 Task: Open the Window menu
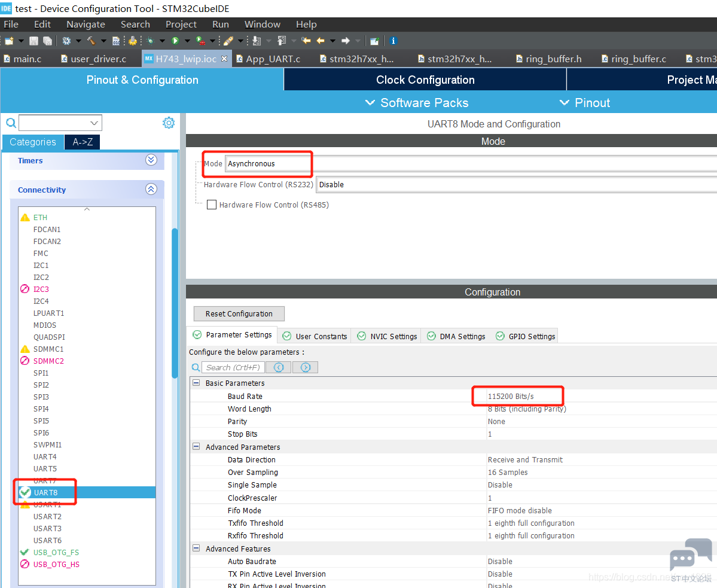pos(263,25)
